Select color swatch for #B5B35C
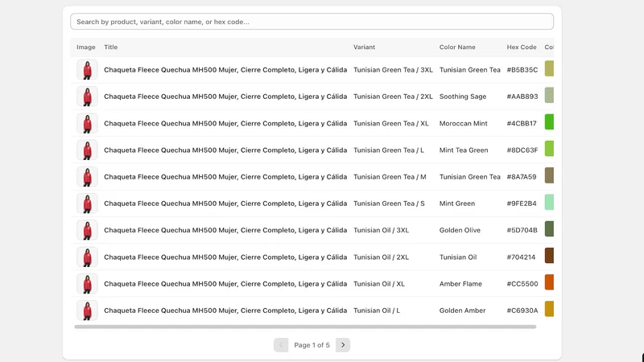 (x=549, y=68)
